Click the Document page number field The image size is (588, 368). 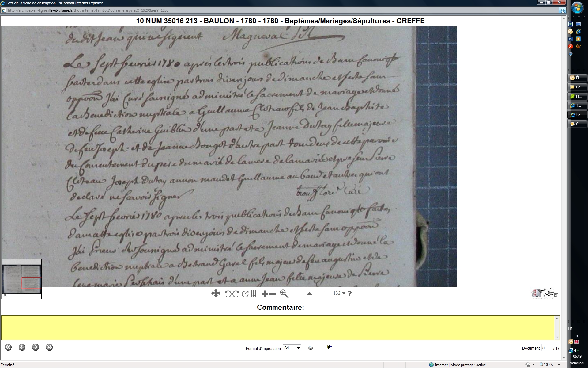546,348
